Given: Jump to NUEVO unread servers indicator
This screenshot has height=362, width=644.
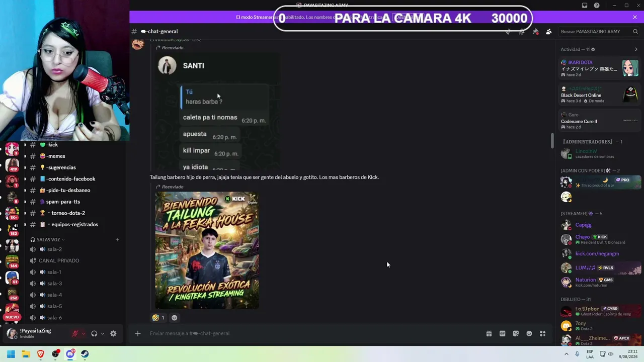Looking at the screenshot, I should 12,317.
